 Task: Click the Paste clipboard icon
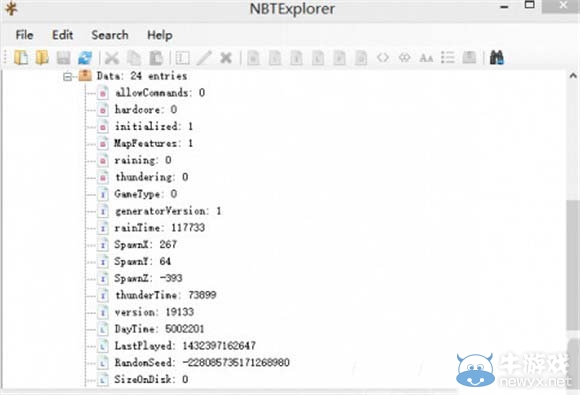coord(156,58)
